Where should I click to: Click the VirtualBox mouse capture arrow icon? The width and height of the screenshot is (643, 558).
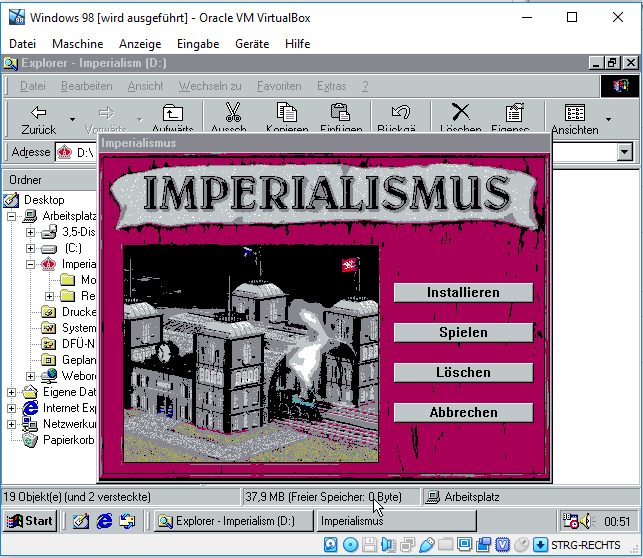[x=540, y=545]
